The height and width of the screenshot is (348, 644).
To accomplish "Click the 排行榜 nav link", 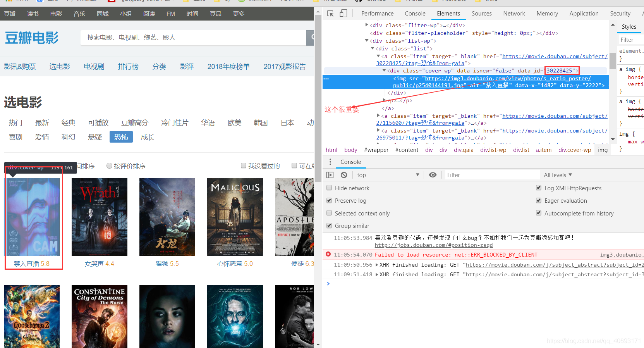I will [128, 67].
